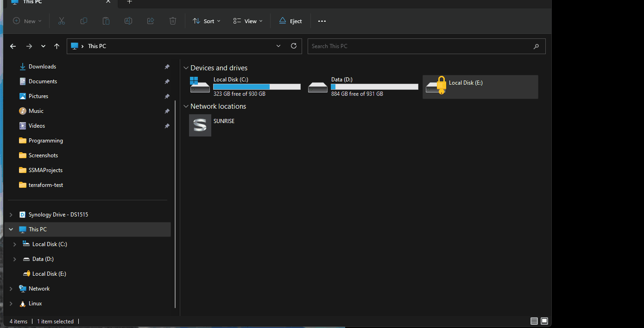Click the back navigation arrow

point(13,46)
